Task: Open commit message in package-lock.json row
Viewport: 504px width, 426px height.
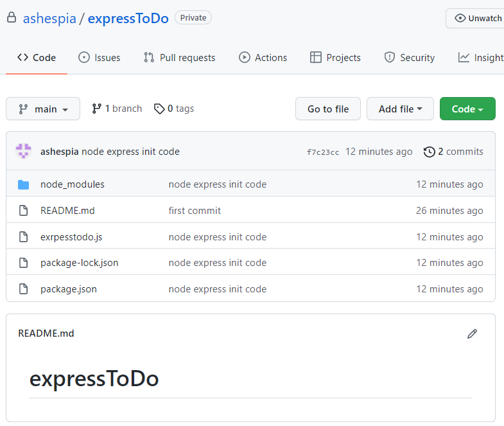Action: pyautogui.click(x=218, y=263)
